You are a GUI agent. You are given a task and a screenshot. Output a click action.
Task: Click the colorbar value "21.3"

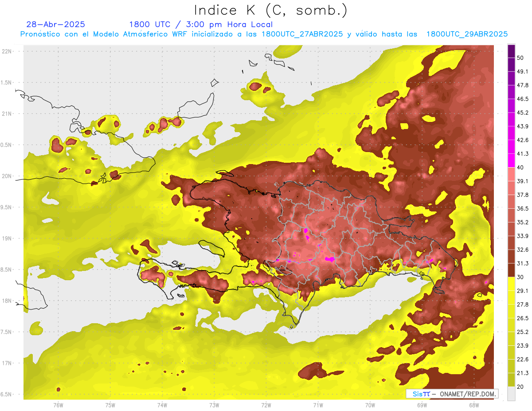pos(523,373)
